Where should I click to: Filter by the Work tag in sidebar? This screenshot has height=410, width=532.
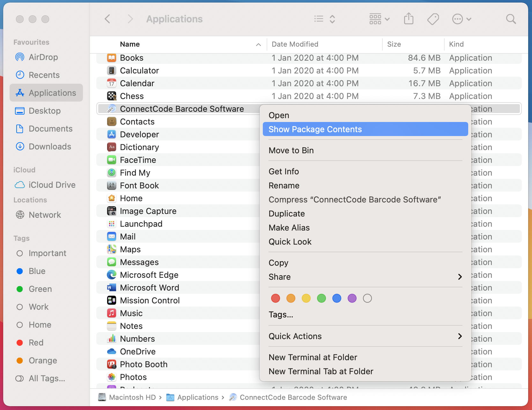[46, 307]
